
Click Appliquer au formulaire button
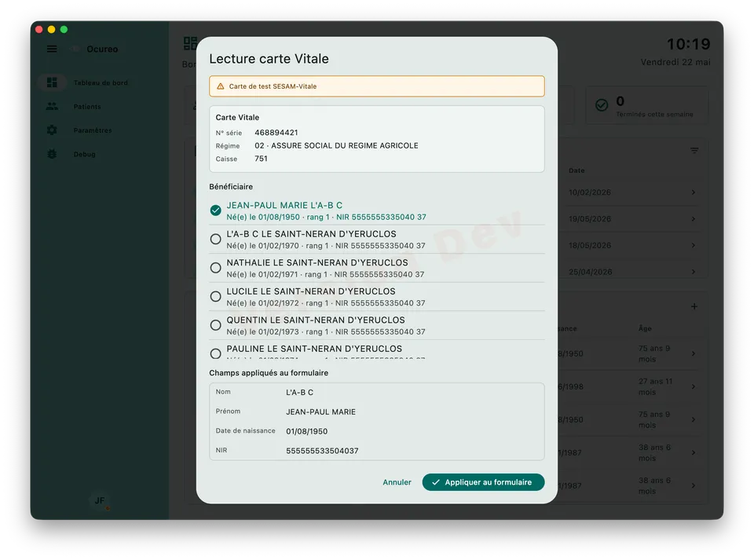pyautogui.click(x=483, y=482)
